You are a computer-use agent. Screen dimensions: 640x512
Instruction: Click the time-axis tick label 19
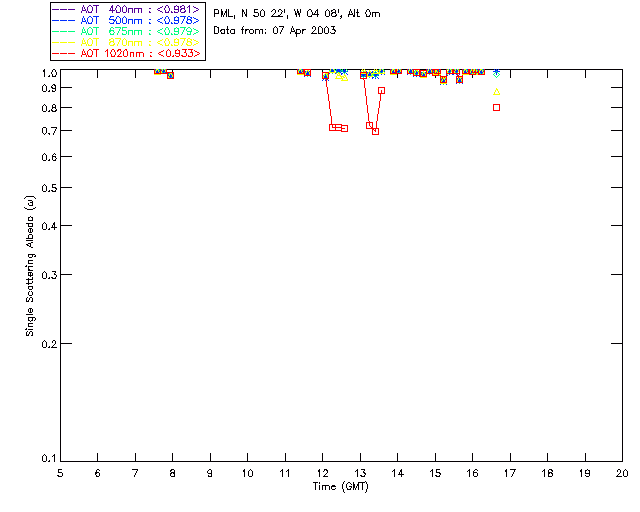[x=585, y=474]
